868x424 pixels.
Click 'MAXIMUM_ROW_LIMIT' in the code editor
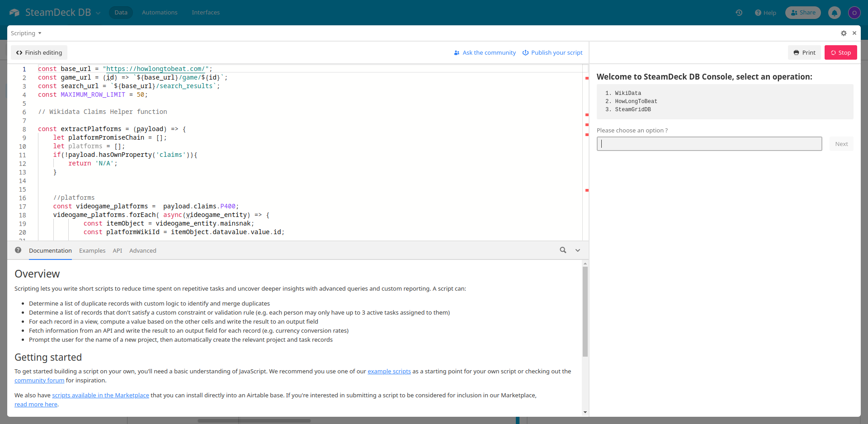[93, 95]
